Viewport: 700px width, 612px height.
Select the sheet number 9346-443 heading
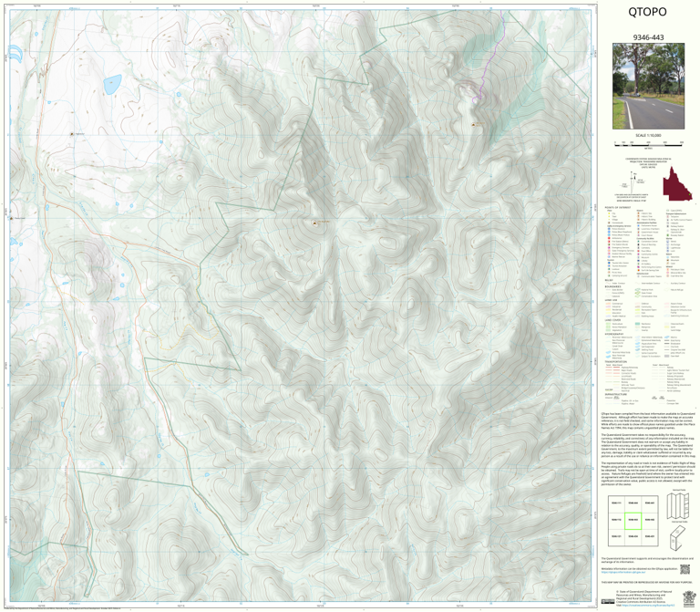pyautogui.click(x=648, y=37)
